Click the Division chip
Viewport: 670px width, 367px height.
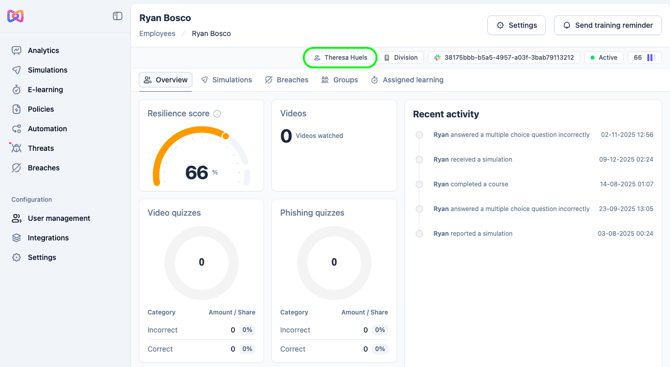pos(401,58)
